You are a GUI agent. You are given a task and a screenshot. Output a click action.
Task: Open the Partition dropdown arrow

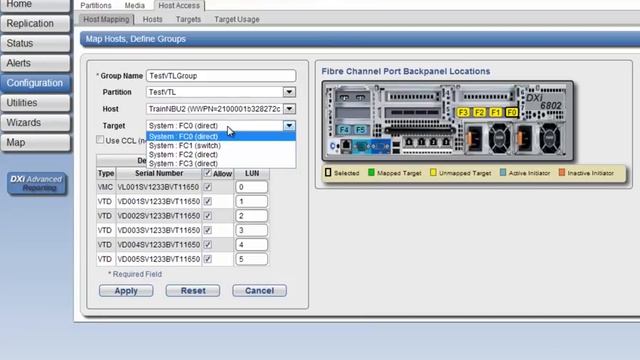[289, 92]
